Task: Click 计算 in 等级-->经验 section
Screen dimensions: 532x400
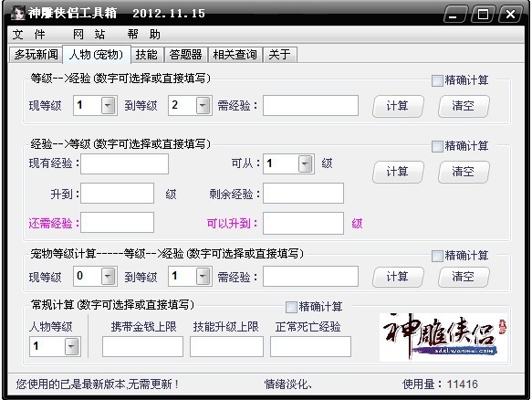Action: (398, 106)
